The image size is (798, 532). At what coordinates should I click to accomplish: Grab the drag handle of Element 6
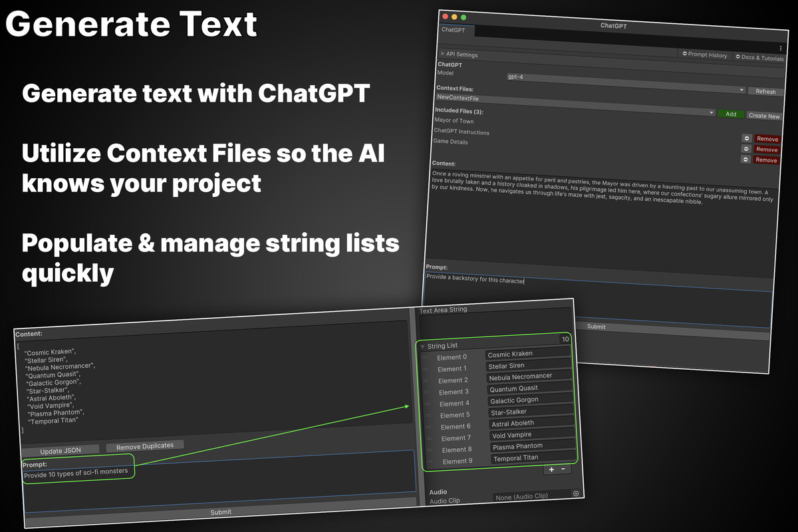tap(428, 426)
